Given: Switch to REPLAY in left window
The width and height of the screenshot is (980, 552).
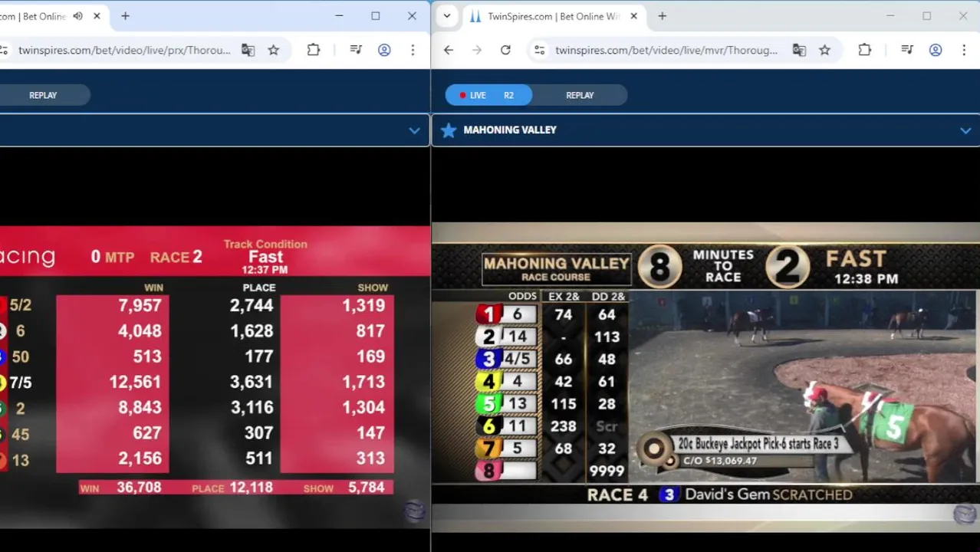Looking at the screenshot, I should [x=43, y=95].
